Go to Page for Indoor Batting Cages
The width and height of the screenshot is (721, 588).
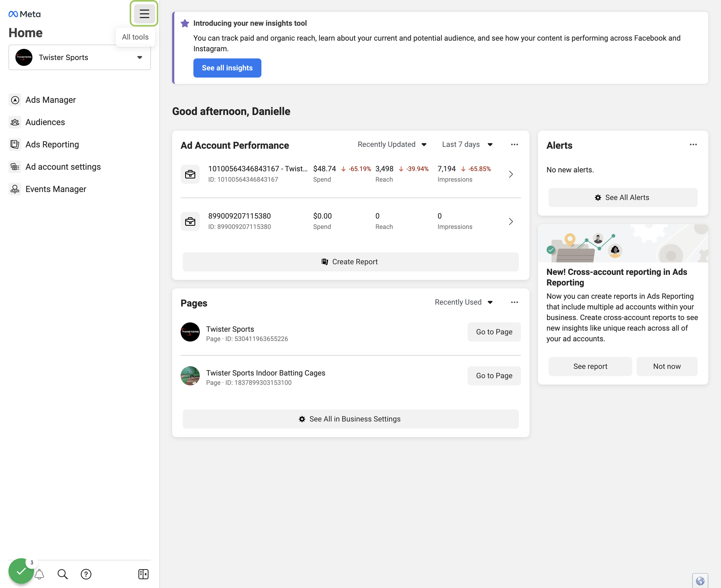click(494, 376)
